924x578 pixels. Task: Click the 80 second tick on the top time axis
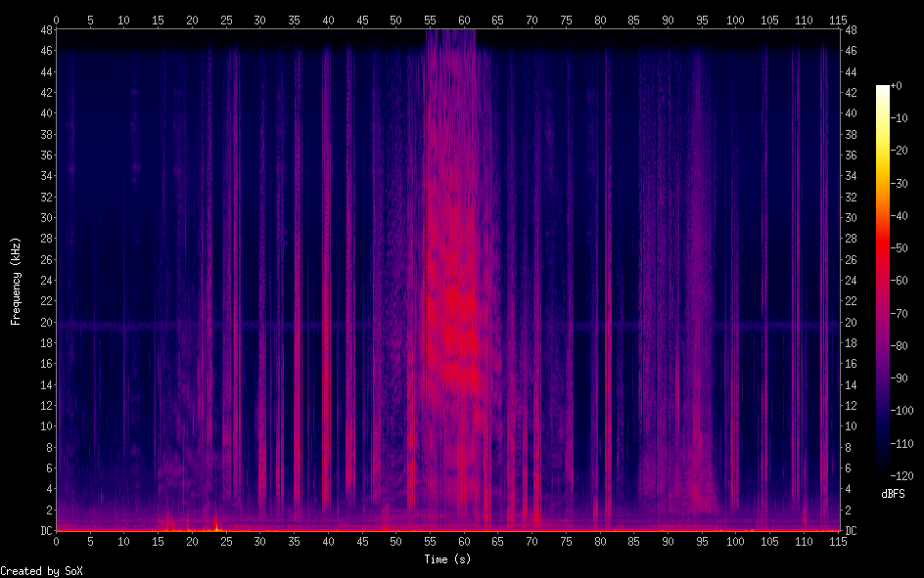coord(600,20)
